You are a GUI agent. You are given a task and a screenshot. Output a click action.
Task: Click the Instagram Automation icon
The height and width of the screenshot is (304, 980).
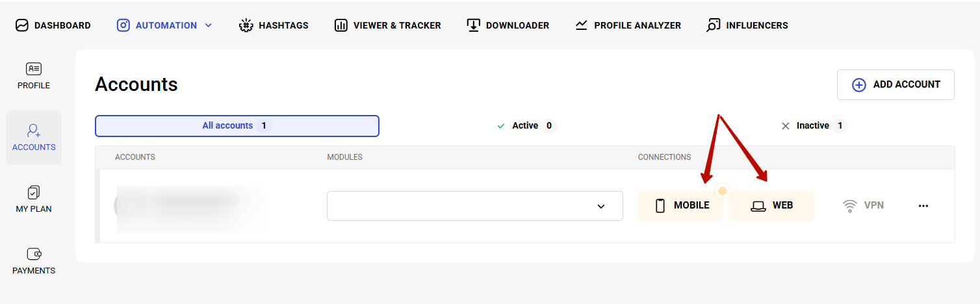[123, 25]
